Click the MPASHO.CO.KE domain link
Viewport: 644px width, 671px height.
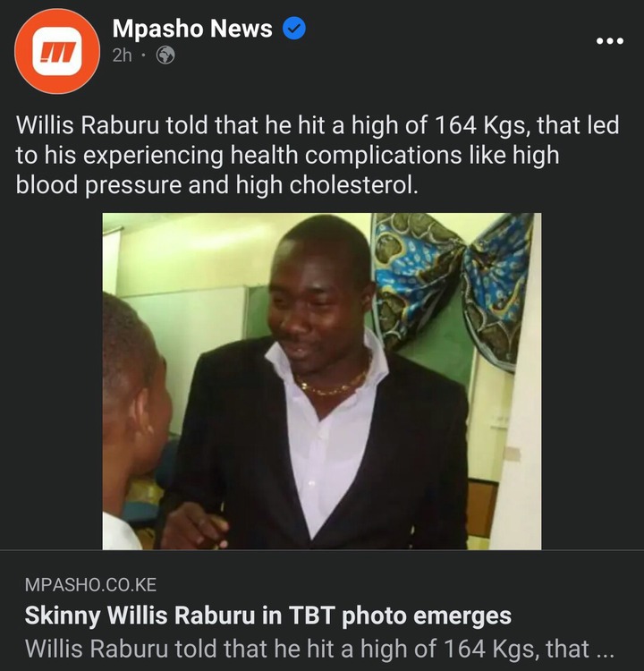tap(90, 584)
